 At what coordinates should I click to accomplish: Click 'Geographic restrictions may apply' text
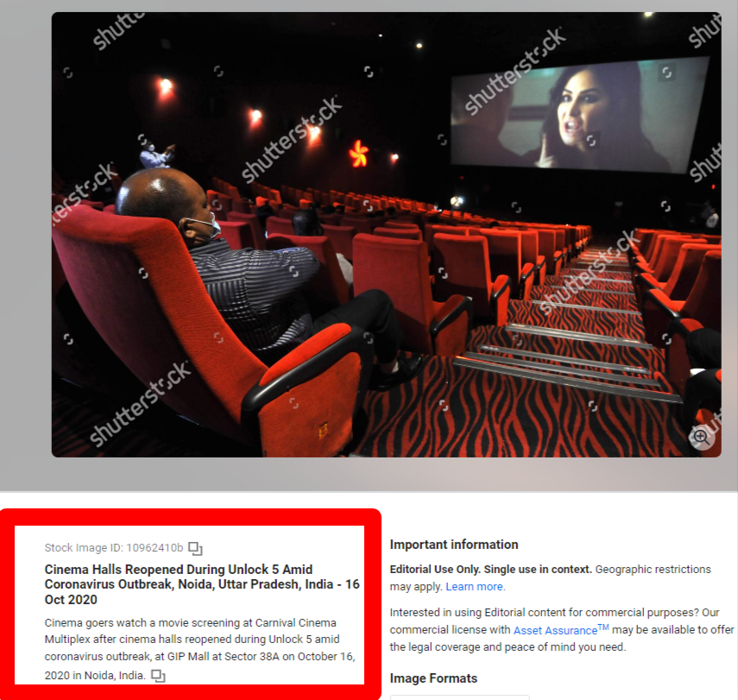pos(653,570)
